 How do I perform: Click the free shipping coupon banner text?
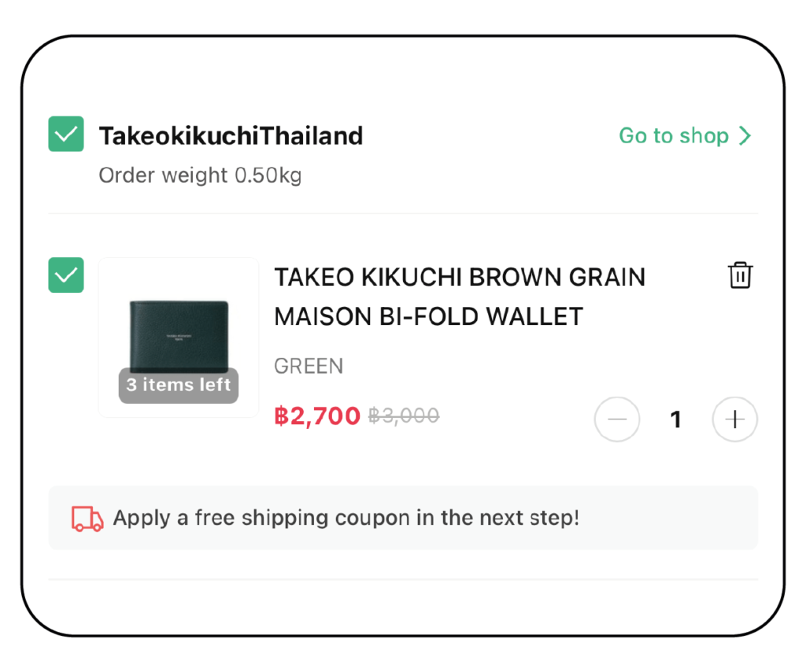point(346,519)
